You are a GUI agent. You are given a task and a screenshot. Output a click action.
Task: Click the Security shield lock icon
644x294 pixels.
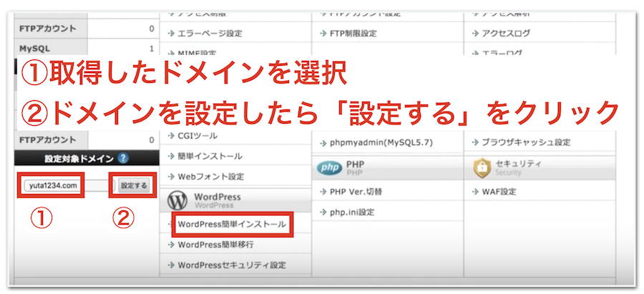[482, 168]
